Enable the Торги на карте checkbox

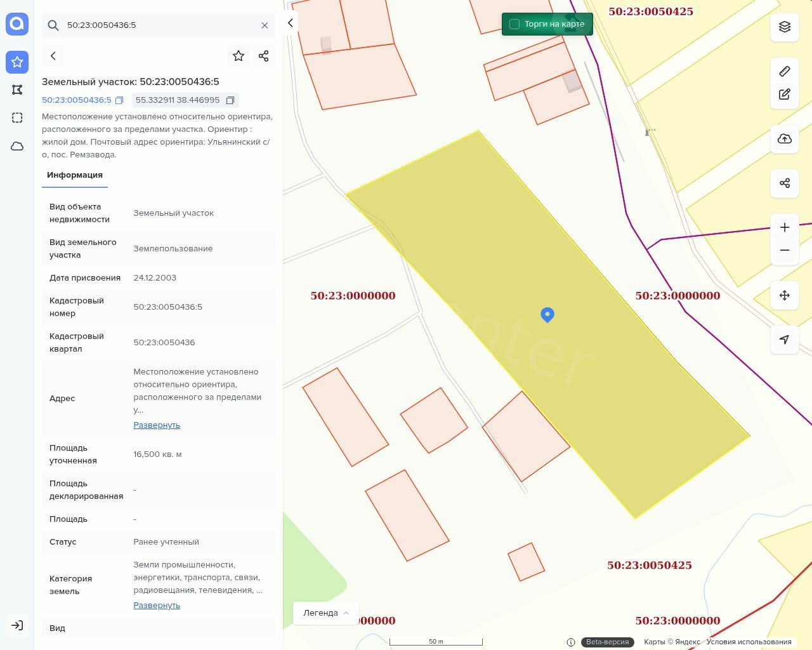pyautogui.click(x=514, y=24)
